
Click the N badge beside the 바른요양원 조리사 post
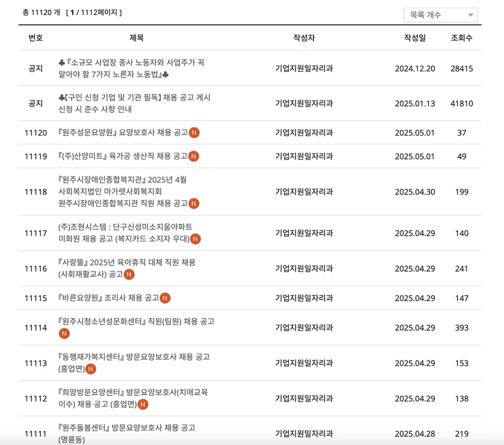click(x=166, y=298)
